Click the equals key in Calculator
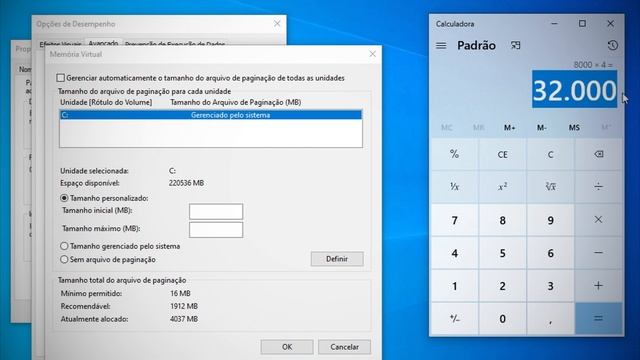The height and width of the screenshot is (360, 640). click(598, 318)
